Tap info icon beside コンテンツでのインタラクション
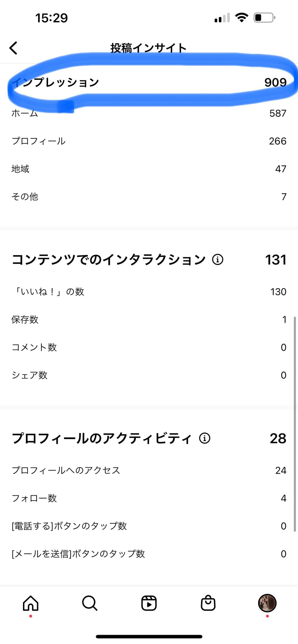298x644 pixels. pyautogui.click(x=218, y=260)
